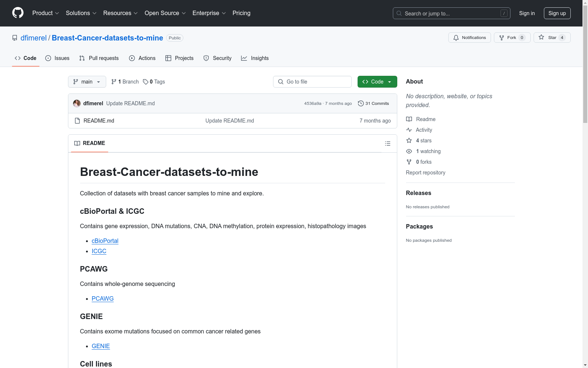
Task: Click the Notifications bell button
Action: pos(469,38)
